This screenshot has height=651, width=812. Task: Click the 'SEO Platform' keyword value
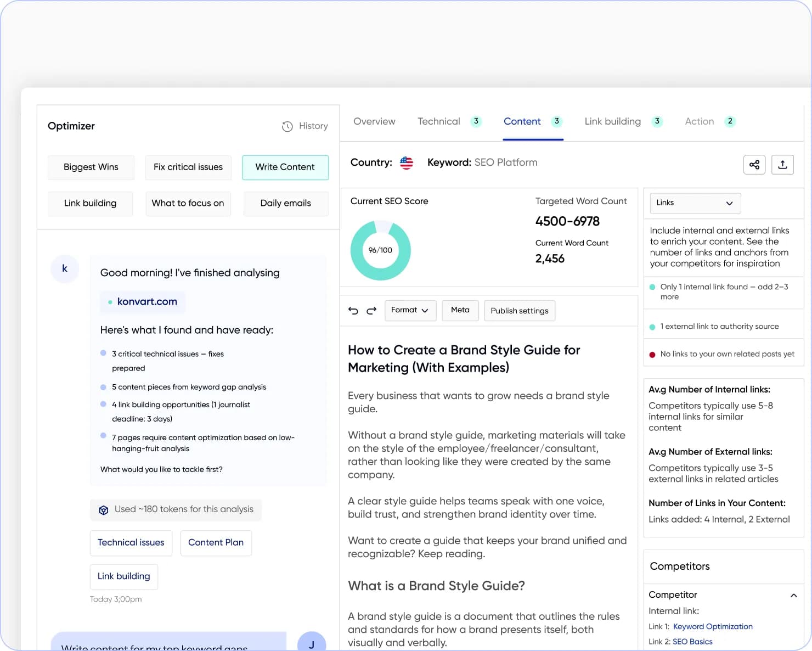[x=506, y=162]
